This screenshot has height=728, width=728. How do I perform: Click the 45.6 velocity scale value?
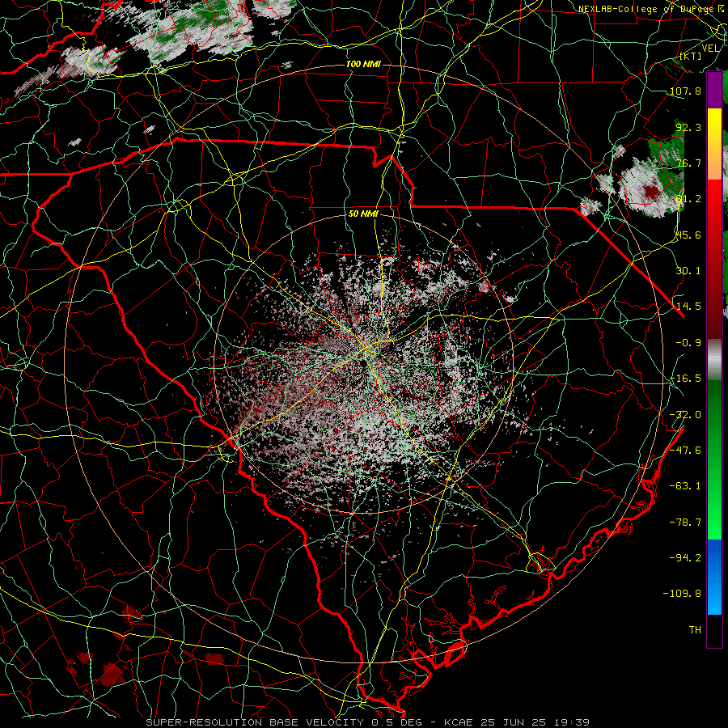click(688, 235)
